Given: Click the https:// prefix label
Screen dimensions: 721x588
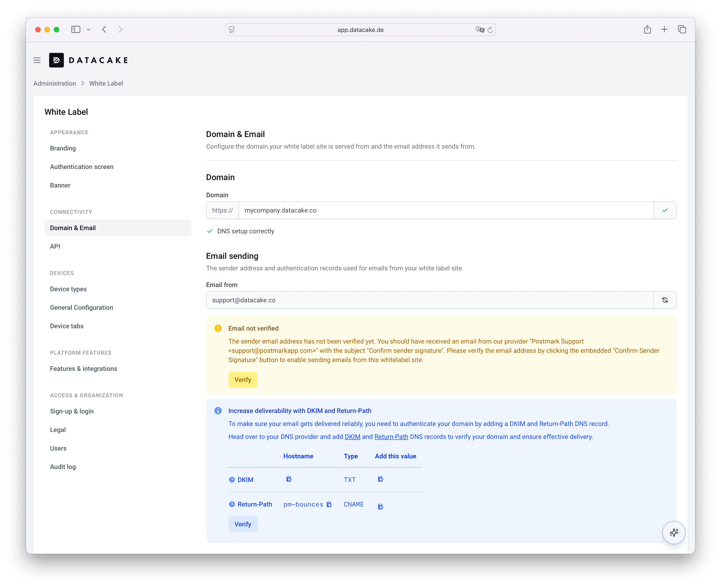Looking at the screenshot, I should (x=223, y=210).
